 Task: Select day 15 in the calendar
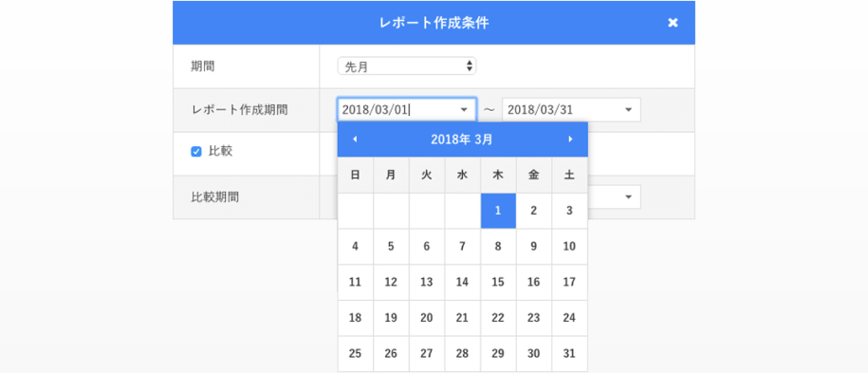click(498, 282)
